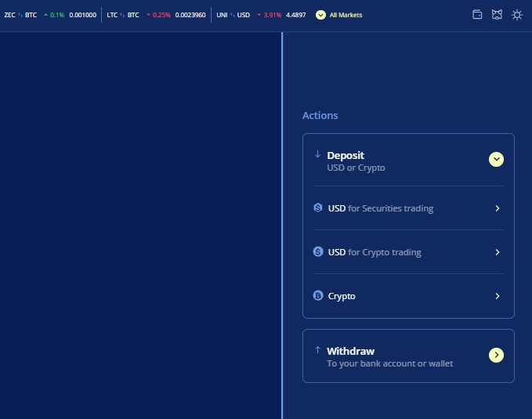This screenshot has height=419, width=532.
Task: Click the fox mascot icon in top bar
Action: [x=497, y=15]
